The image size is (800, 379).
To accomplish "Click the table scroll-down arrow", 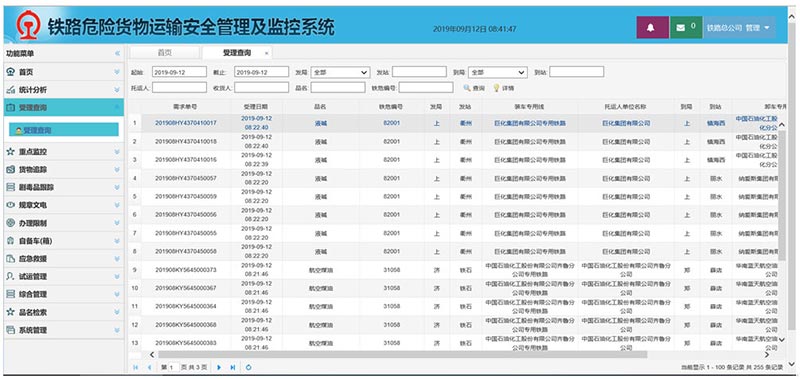I will click(x=782, y=339).
